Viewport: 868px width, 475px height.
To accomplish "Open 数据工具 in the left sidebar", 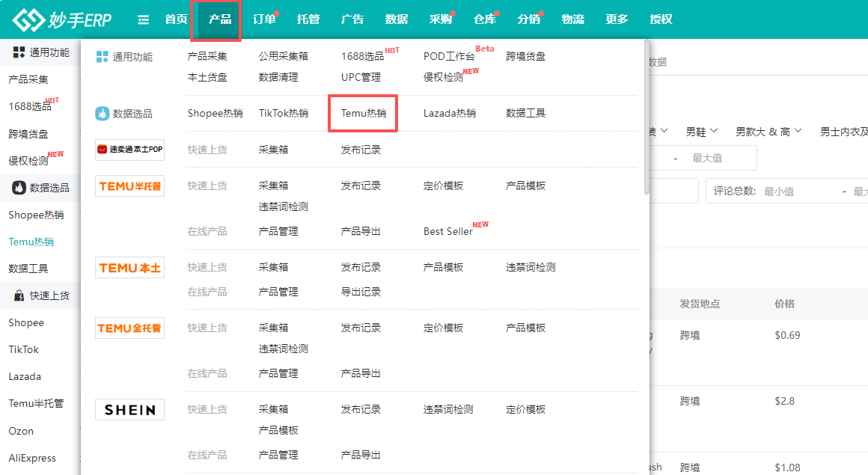I will pyautogui.click(x=28, y=269).
